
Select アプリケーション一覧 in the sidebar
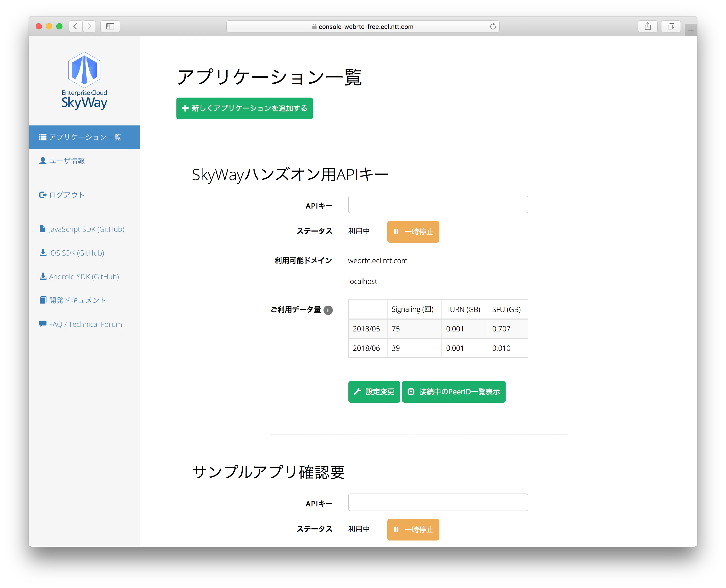(84, 137)
